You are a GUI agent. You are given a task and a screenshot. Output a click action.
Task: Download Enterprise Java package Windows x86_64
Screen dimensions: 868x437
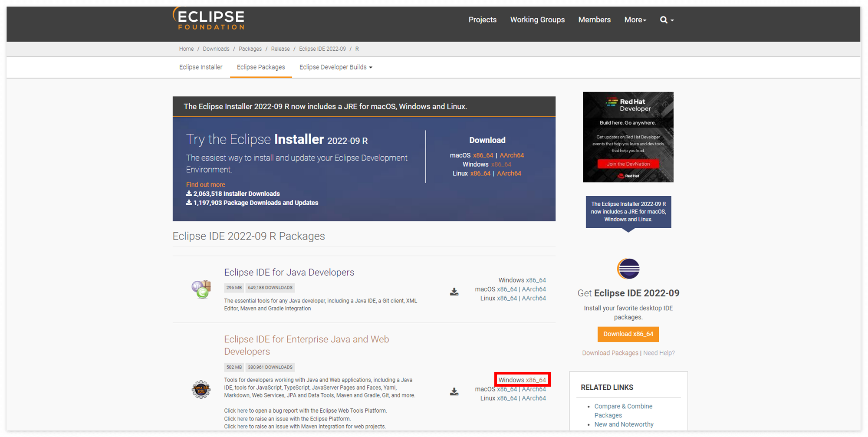point(536,380)
